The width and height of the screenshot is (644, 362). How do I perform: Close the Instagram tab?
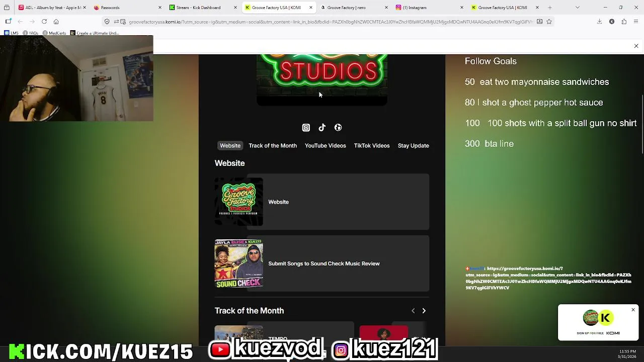462,8
